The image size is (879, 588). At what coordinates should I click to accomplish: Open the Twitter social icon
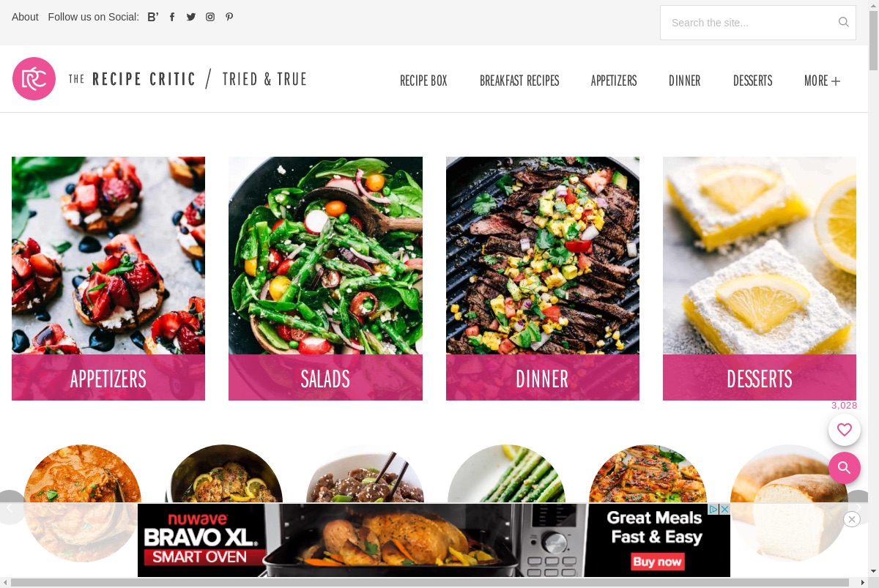tap(191, 17)
